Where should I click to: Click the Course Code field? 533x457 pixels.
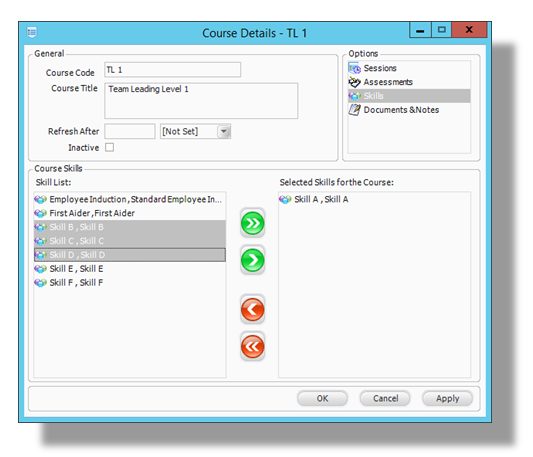point(173,70)
